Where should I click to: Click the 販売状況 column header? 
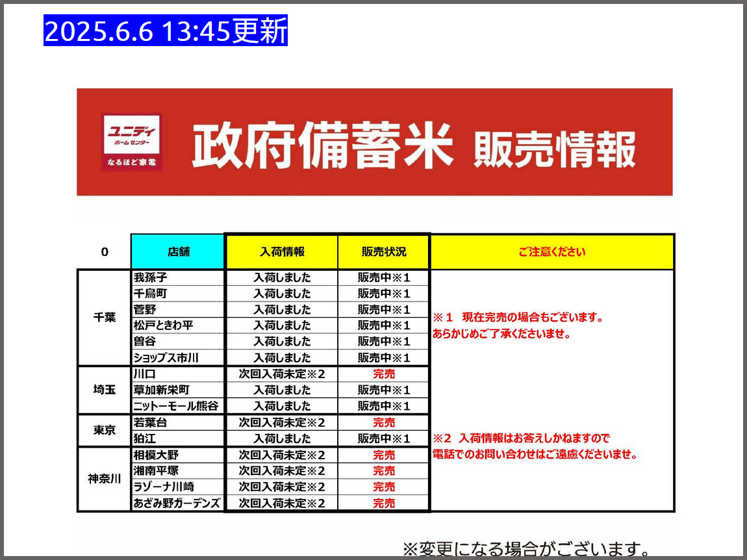384,251
